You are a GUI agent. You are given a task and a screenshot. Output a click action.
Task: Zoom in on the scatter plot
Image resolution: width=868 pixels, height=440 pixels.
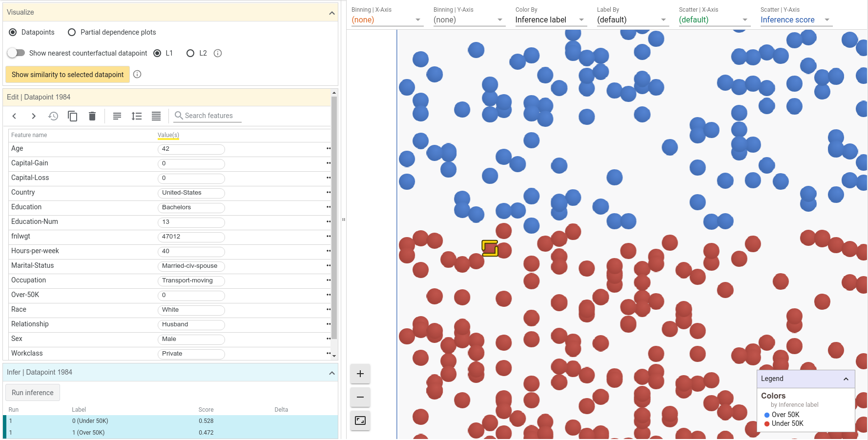pos(360,374)
